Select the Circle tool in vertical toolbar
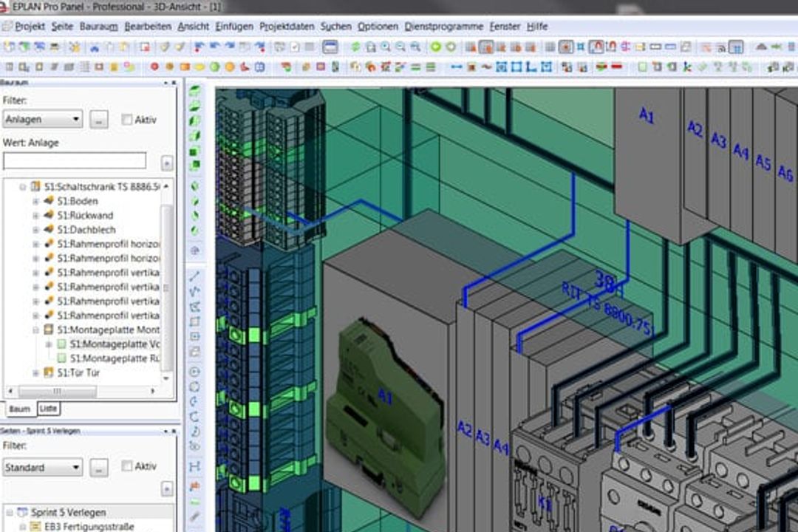This screenshot has height=532, width=798. coord(194,372)
